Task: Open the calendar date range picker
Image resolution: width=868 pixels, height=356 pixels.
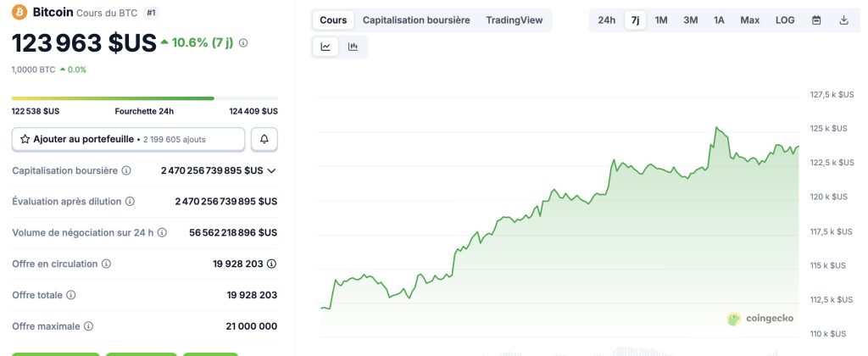Action: coord(816,19)
